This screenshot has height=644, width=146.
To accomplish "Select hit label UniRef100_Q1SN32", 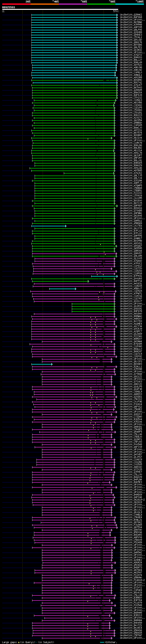I will (x=131, y=50).
